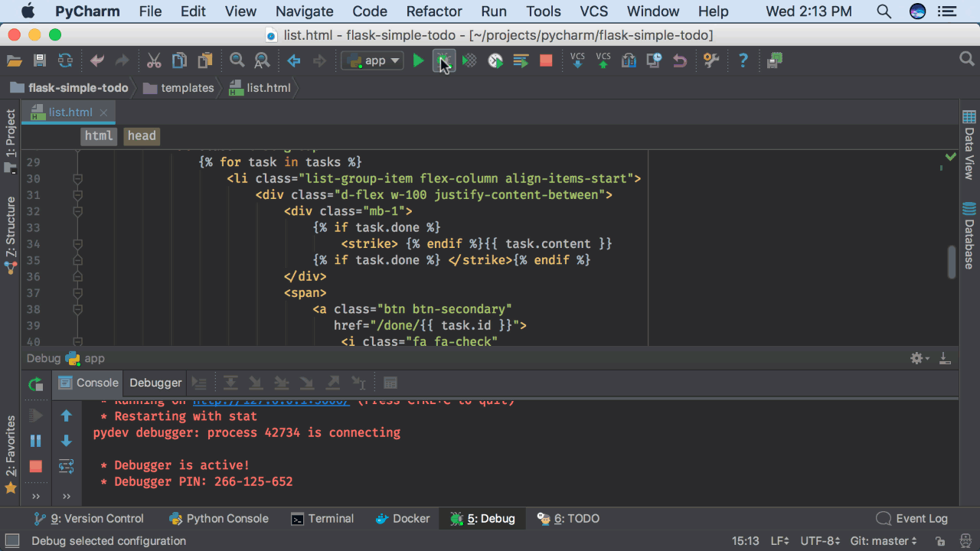This screenshot has height=551, width=980.
Task: Click the green Run button in toolbar
Action: (418, 60)
